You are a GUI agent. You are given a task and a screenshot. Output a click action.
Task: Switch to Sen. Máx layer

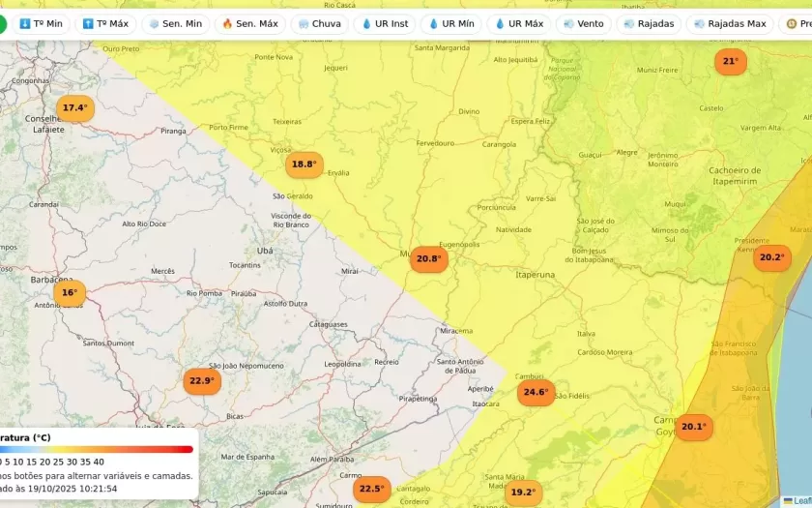click(x=249, y=23)
